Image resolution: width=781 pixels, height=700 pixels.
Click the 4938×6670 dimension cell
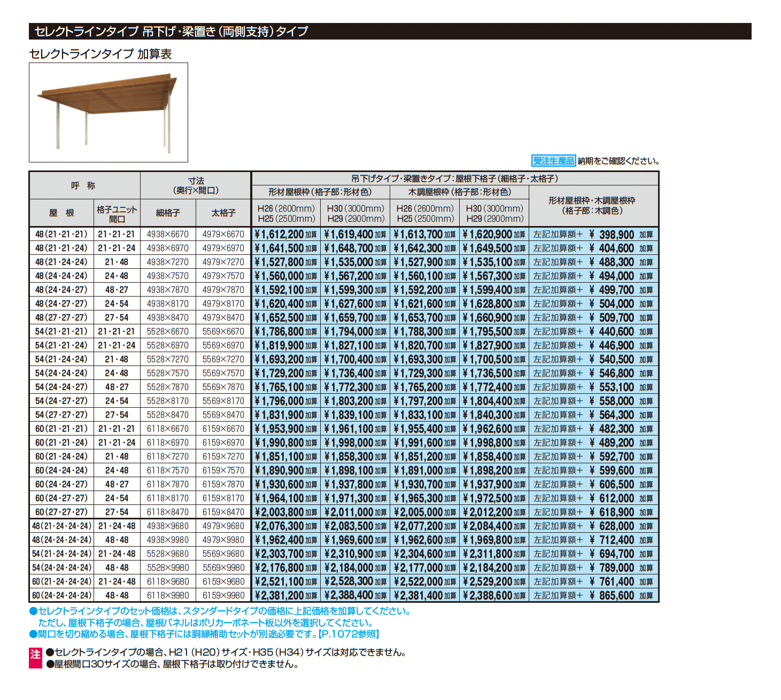(x=168, y=234)
